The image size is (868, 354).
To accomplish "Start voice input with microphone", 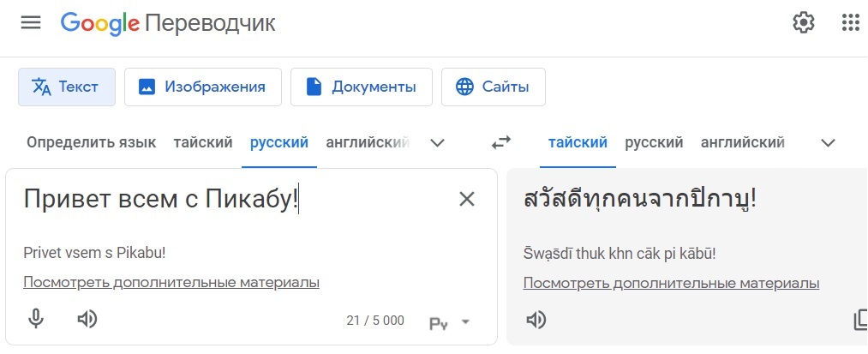I will coord(36,319).
